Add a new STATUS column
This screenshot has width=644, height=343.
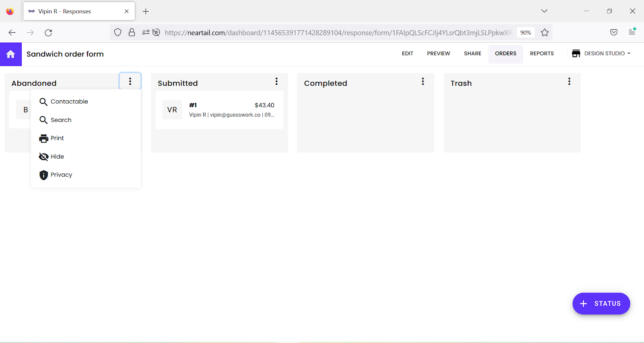(x=601, y=304)
